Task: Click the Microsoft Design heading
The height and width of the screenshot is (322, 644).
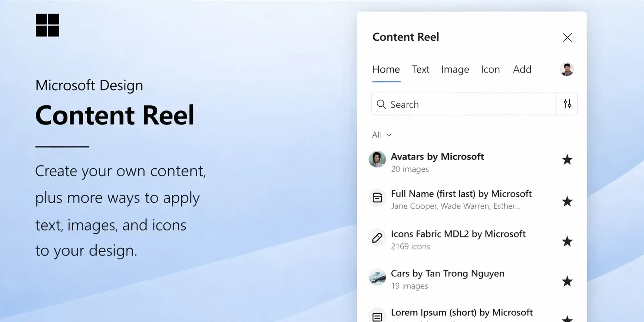Action: click(89, 86)
